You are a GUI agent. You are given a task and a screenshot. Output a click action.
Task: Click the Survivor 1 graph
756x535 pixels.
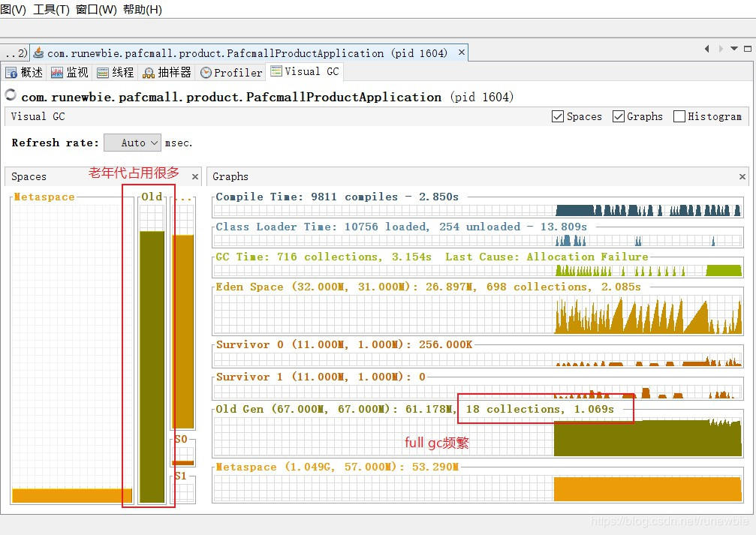pos(477,392)
